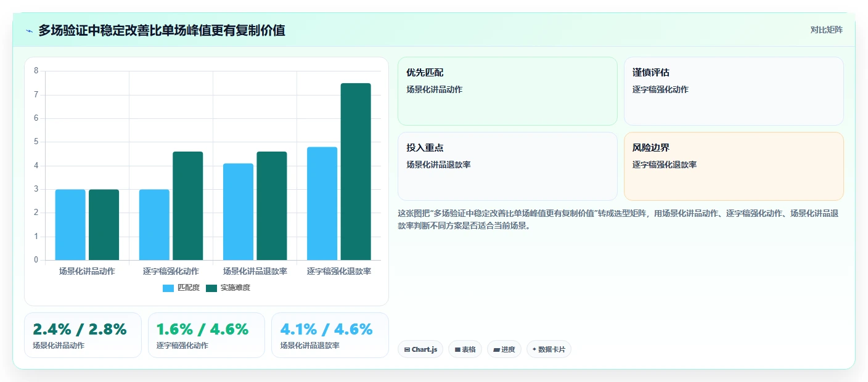
Task: Click the y-axis value 8
Action: point(36,71)
